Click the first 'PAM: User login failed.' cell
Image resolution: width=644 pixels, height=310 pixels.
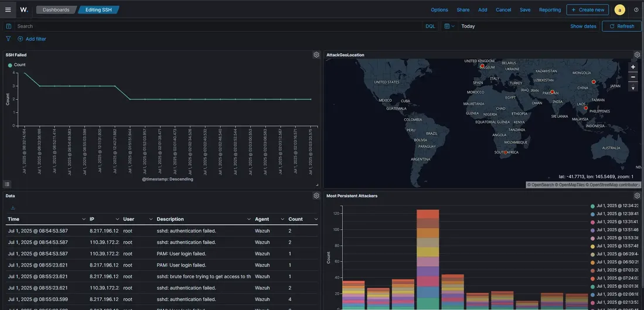pyautogui.click(x=181, y=254)
